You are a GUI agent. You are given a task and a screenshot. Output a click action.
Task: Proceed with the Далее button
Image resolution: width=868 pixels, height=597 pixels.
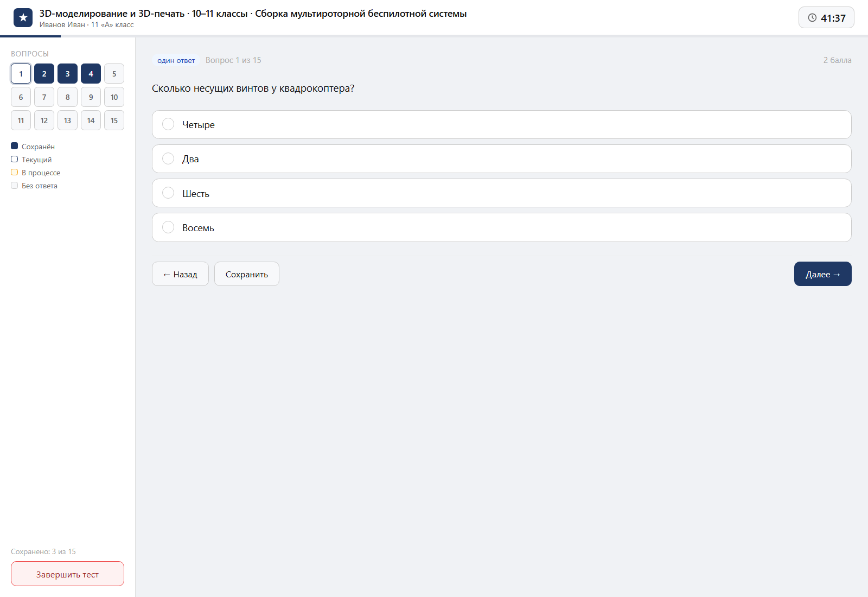click(823, 274)
